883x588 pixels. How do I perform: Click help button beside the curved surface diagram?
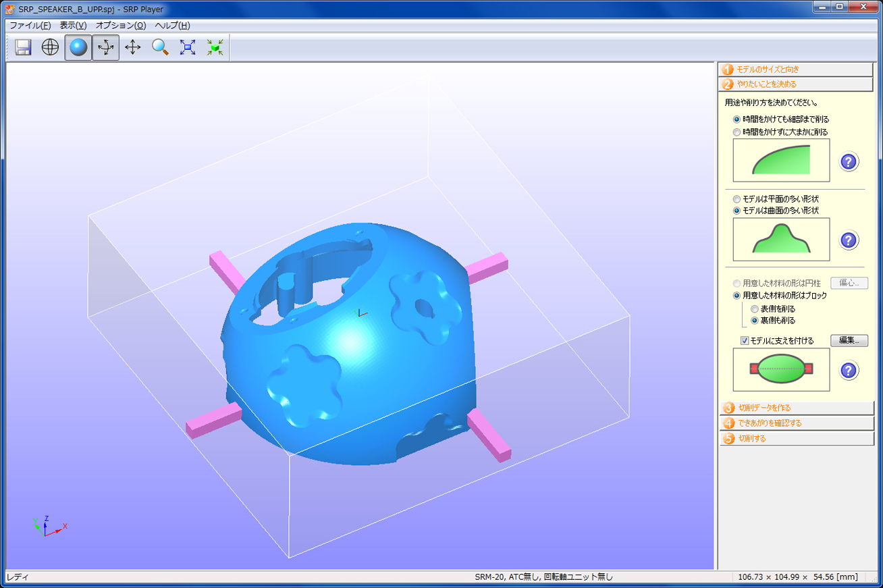coord(849,240)
